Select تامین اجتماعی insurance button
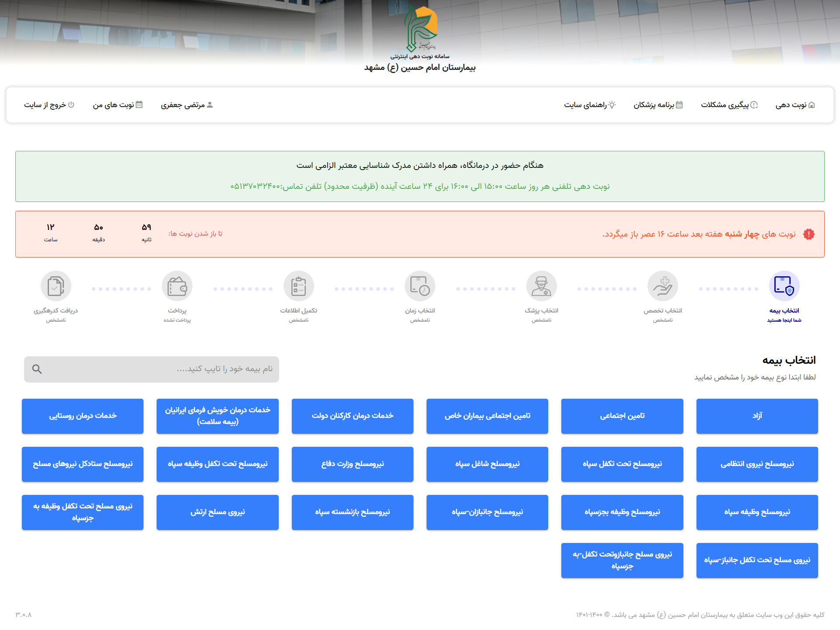This screenshot has width=840, height=630. 622,416
